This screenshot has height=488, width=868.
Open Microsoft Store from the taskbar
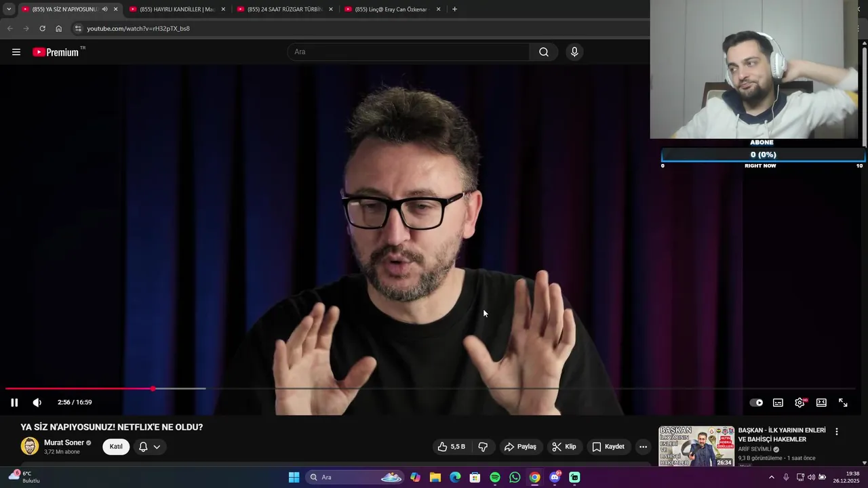point(475,477)
